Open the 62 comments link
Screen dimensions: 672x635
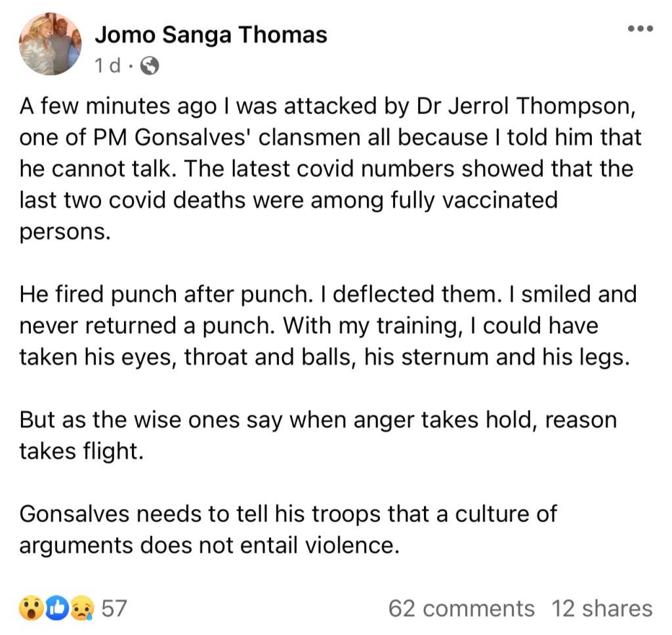point(461,608)
